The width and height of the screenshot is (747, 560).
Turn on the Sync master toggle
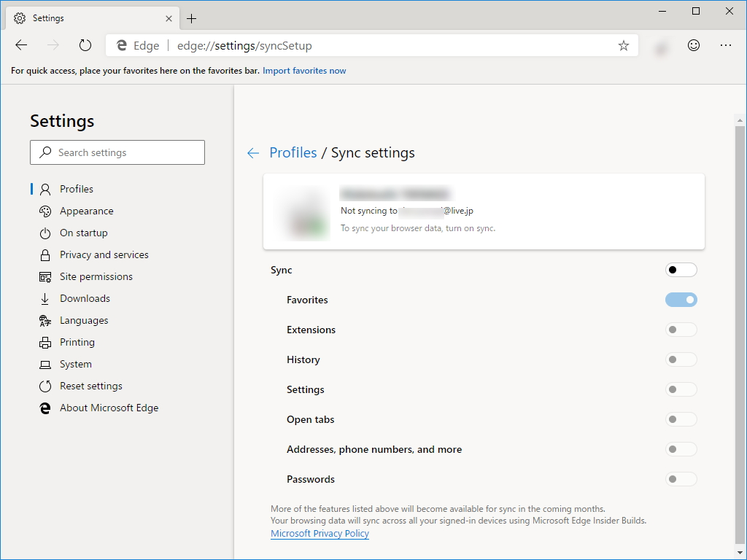pyautogui.click(x=681, y=270)
